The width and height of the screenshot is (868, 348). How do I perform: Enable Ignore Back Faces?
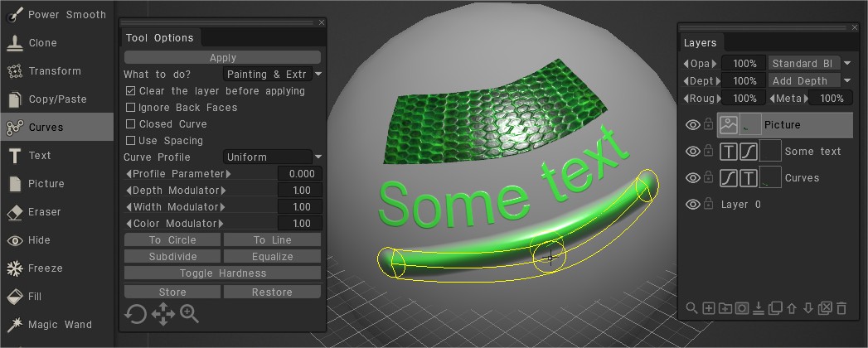[131, 108]
